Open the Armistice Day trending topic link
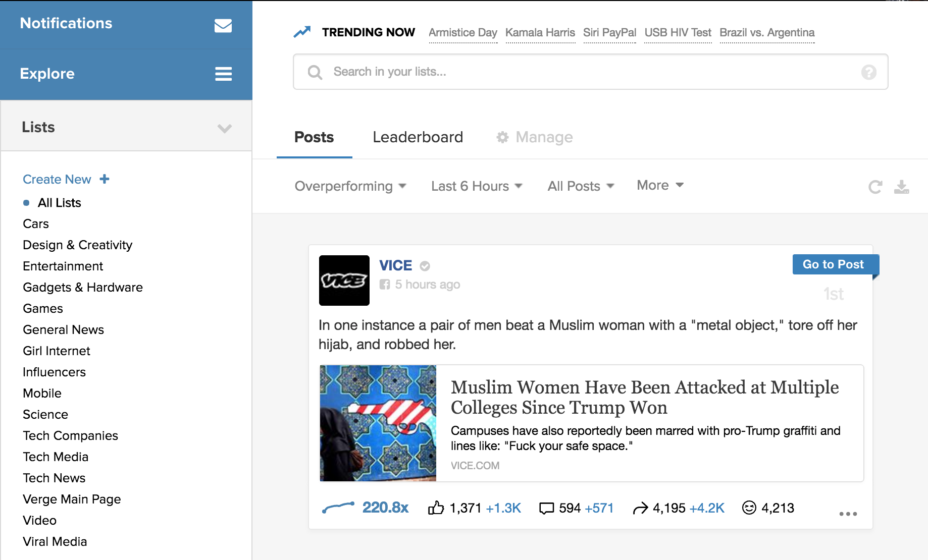The width and height of the screenshot is (928, 560). point(462,32)
